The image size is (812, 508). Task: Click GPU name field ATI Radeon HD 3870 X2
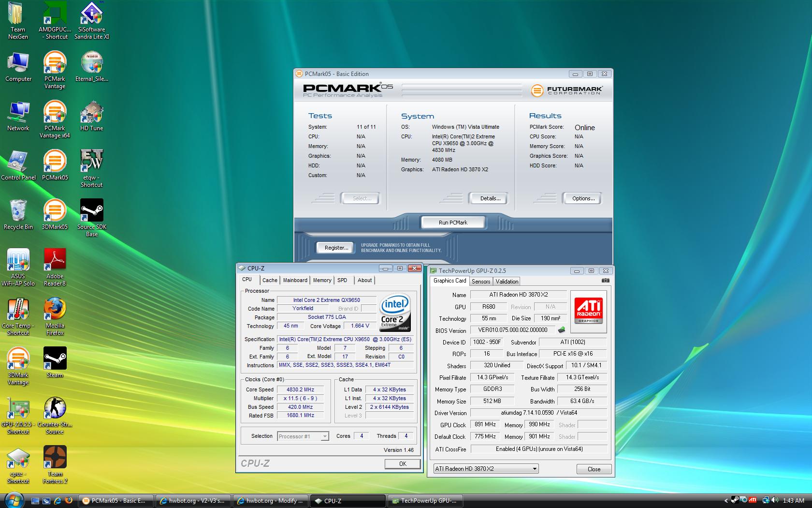point(519,295)
